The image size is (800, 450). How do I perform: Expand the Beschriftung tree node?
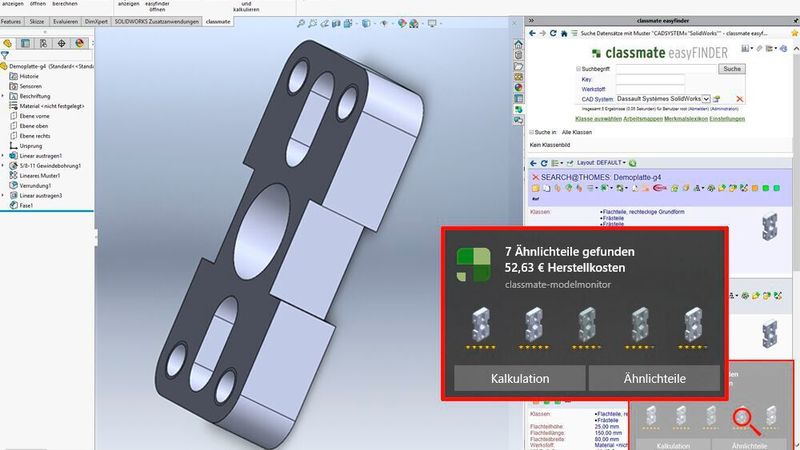pyautogui.click(x=3, y=96)
